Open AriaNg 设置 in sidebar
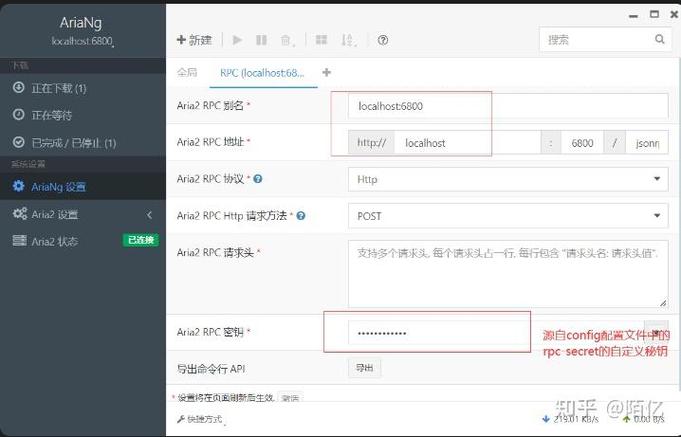The image size is (681, 437). [83, 186]
